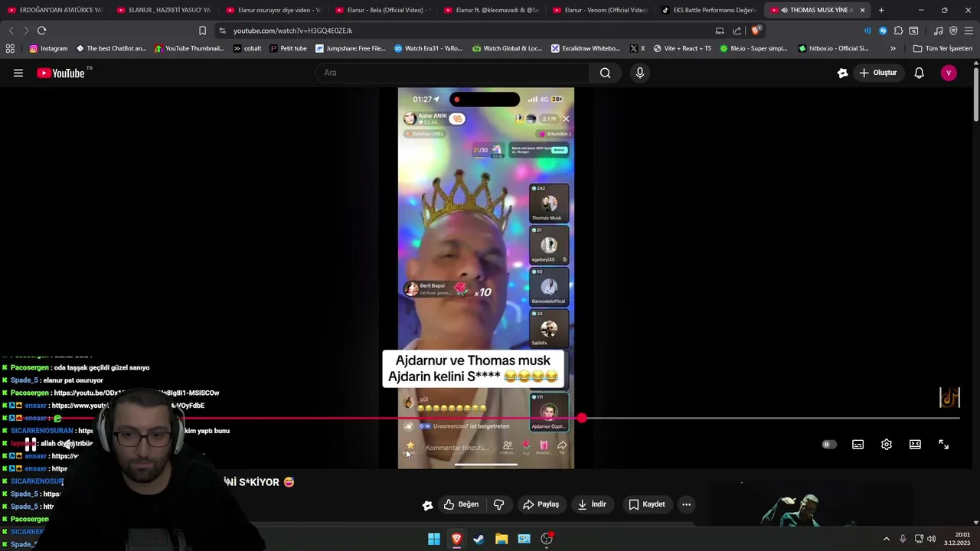980x551 pixels.
Task: Open File Explorer from the taskbar
Action: [501, 539]
